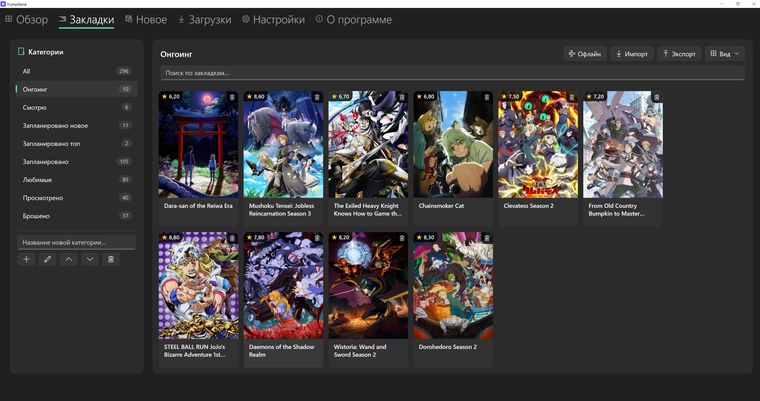
Task: Select the All category
Action: coord(77,71)
